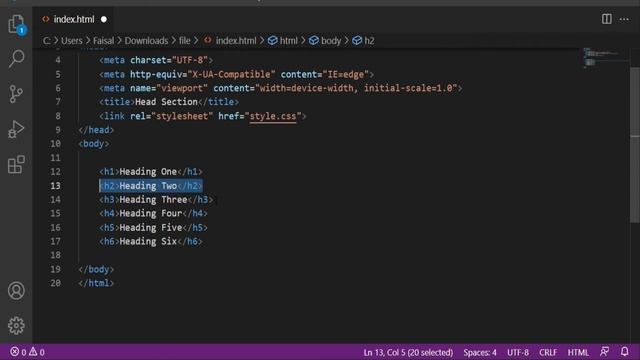Click line number 20 in the gutter

pyautogui.click(x=56, y=283)
